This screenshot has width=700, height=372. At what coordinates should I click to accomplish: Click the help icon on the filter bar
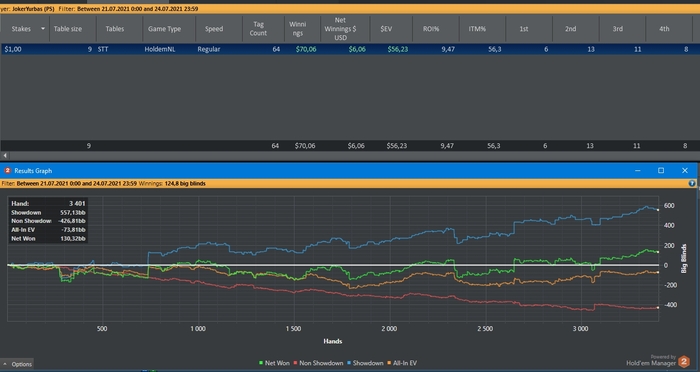(x=692, y=183)
